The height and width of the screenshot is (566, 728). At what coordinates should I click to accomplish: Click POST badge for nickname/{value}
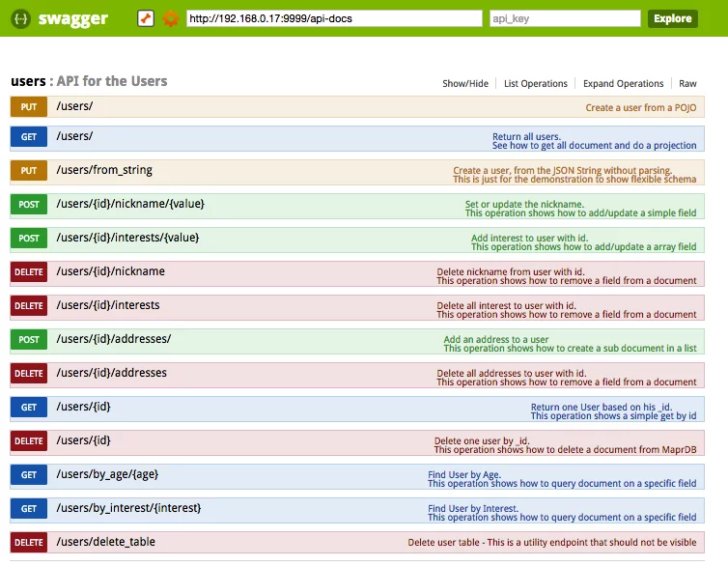click(29, 205)
